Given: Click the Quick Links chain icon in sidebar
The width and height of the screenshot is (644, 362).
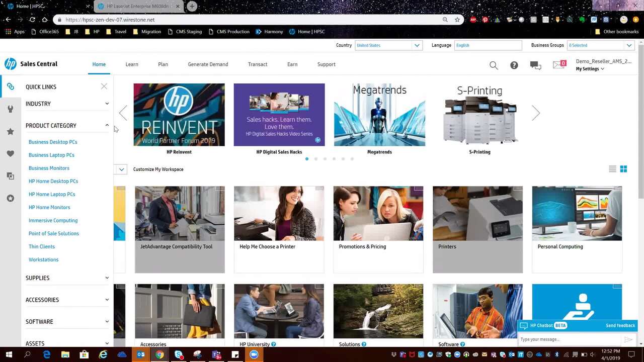Looking at the screenshot, I should (10, 86).
